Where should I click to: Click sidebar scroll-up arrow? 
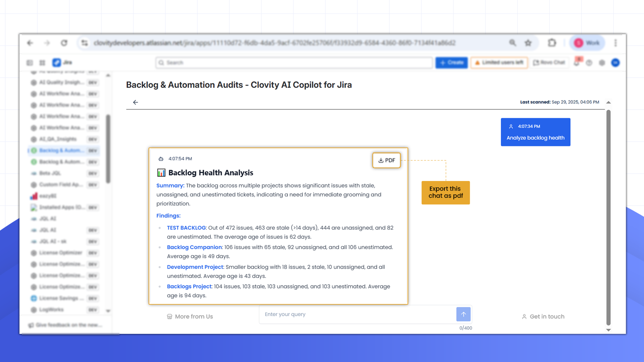[108, 76]
